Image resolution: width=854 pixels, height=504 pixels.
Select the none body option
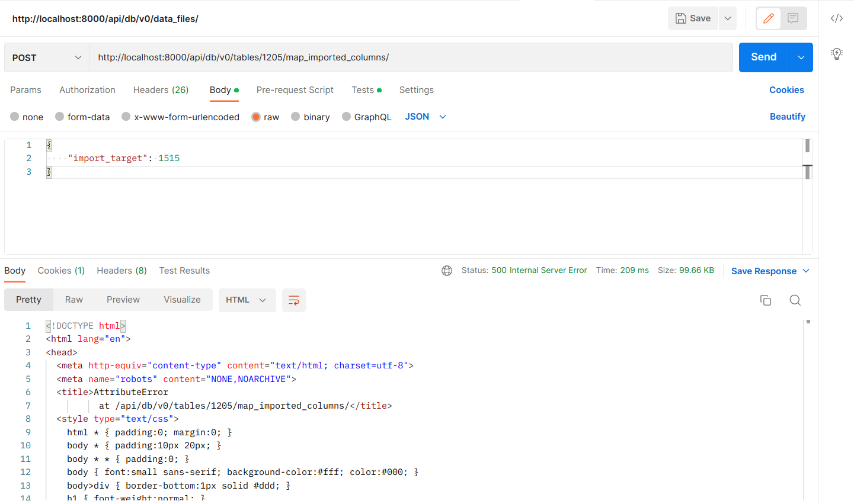coord(27,117)
